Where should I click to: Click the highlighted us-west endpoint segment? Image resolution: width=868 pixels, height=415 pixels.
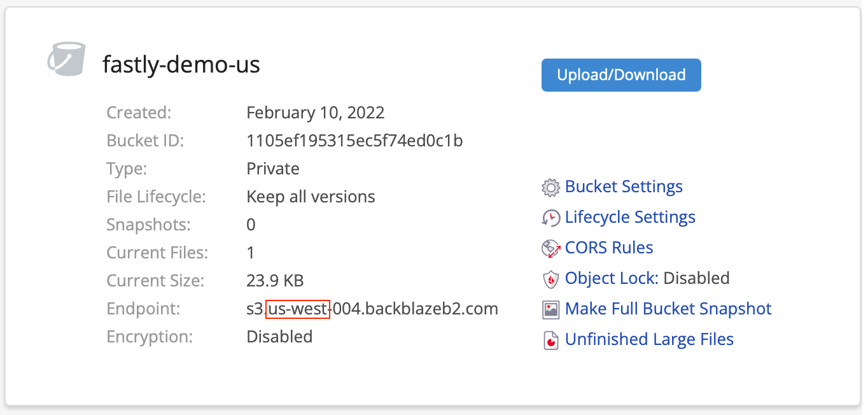click(x=299, y=309)
